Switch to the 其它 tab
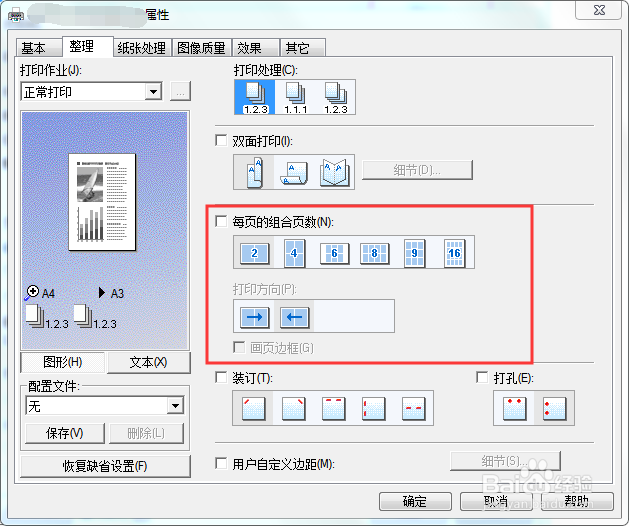The height and width of the screenshot is (526, 629). tap(302, 48)
